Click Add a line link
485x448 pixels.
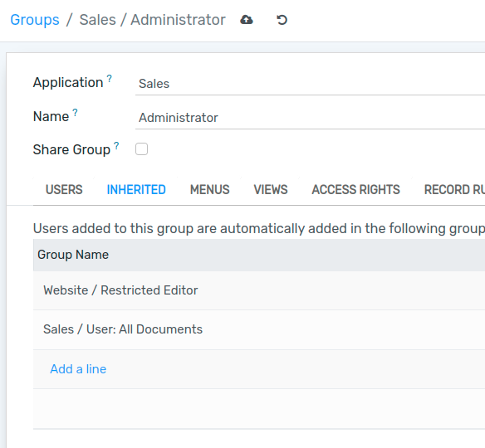click(78, 369)
